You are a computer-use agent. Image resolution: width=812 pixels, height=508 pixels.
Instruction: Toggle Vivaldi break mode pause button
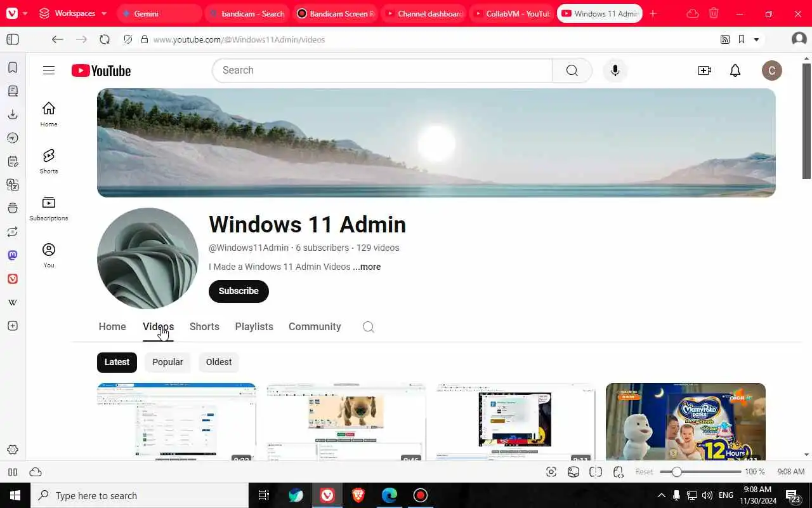click(13, 472)
